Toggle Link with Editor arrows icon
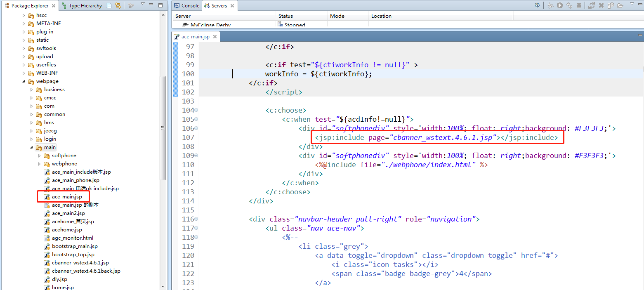644x290 pixels. tap(118, 5)
